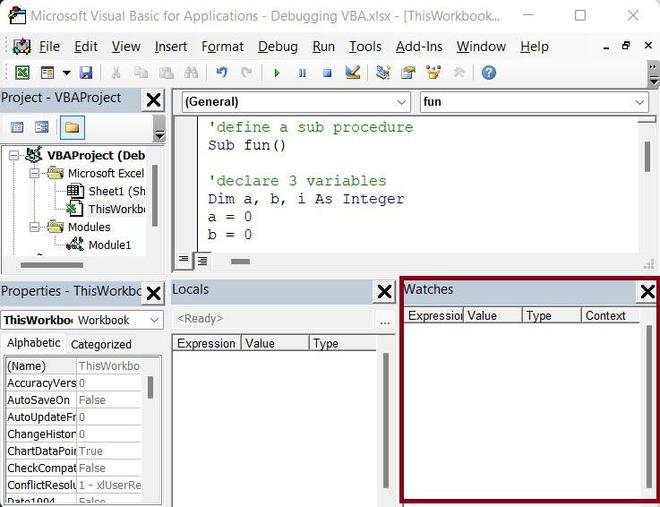Open the Help menu

pos(534,46)
